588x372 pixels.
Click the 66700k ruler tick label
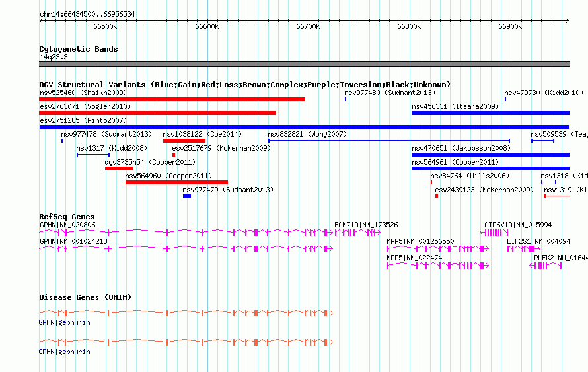tap(308, 26)
